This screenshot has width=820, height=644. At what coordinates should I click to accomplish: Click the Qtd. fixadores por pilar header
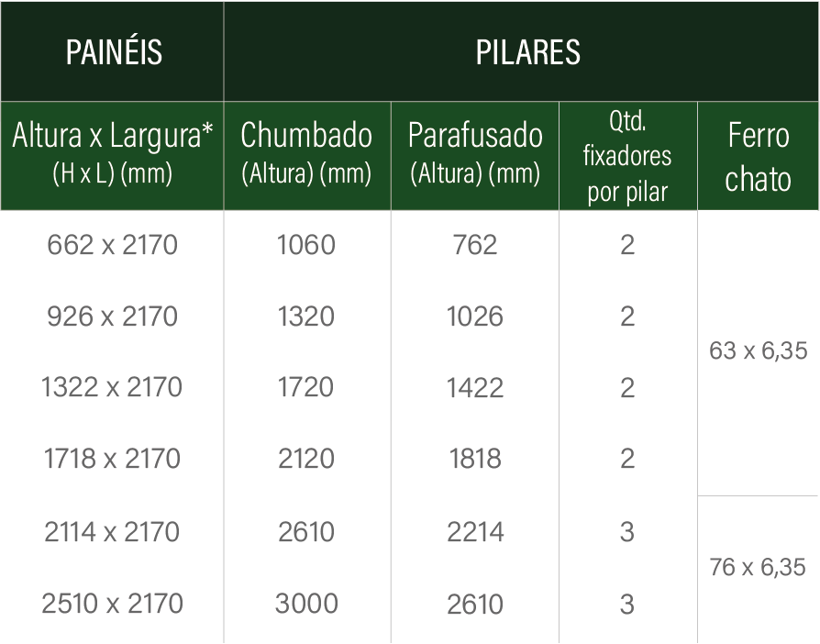pyautogui.click(x=628, y=156)
